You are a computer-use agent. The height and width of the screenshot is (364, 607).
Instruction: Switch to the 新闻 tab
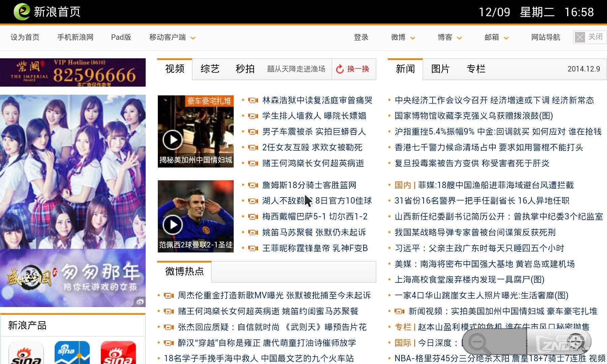click(405, 69)
